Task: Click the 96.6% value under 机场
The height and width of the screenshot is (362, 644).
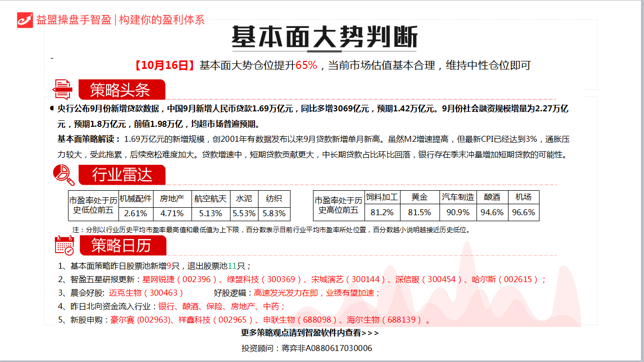Action: [x=523, y=213]
